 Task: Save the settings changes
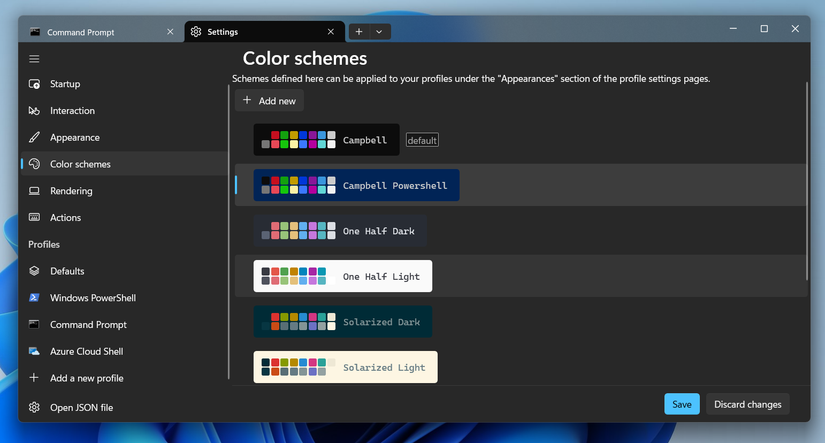pos(682,404)
